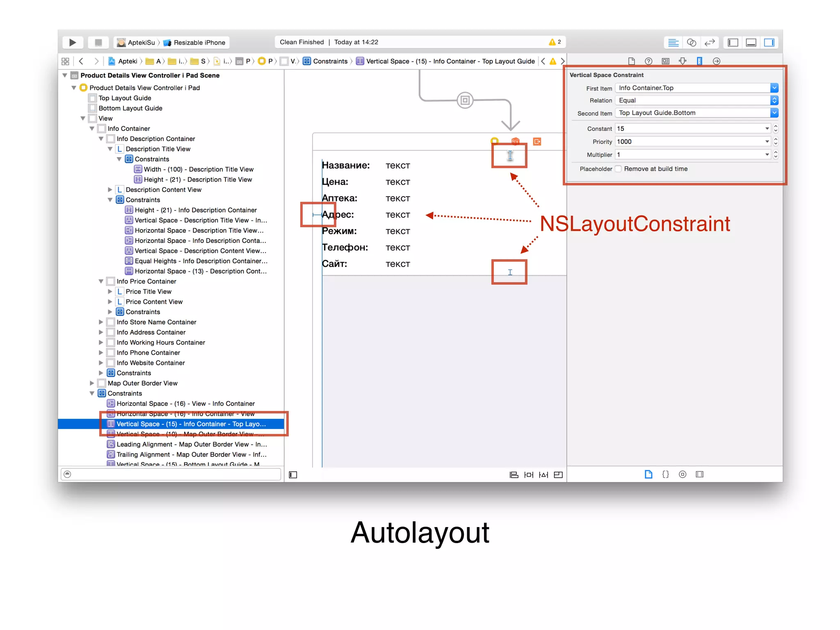Screen dimensions: 840x630
Task: Click the Priority value field
Action: click(693, 142)
